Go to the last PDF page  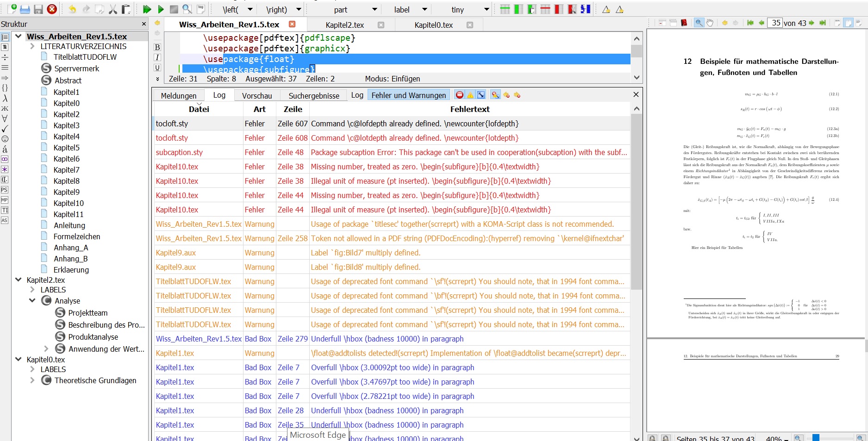coord(823,23)
